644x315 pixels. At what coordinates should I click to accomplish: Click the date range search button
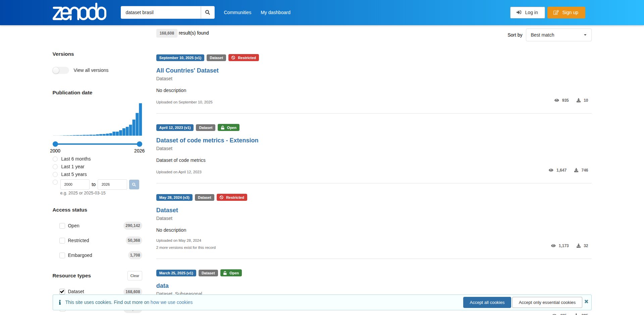click(x=134, y=184)
